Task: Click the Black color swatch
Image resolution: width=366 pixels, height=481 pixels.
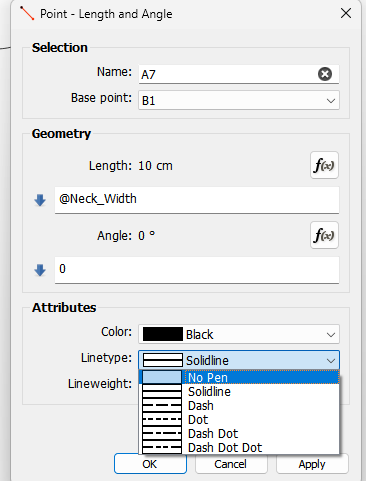Action: point(163,334)
